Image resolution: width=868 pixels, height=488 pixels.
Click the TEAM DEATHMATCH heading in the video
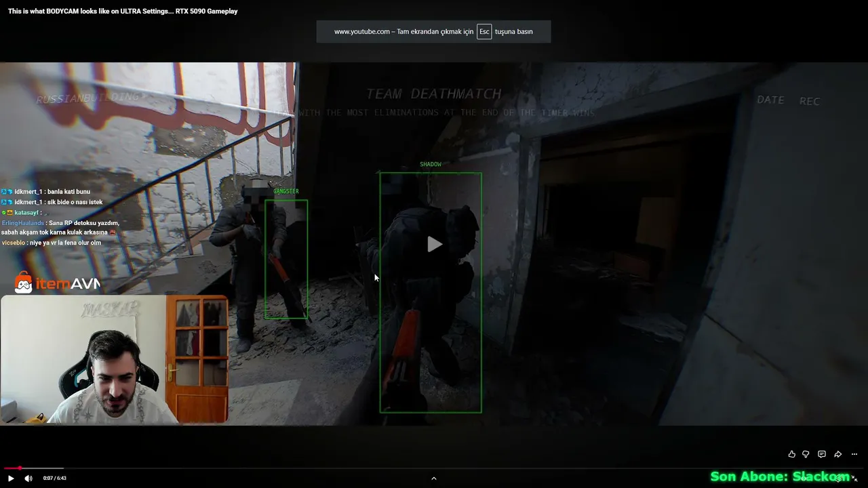[x=434, y=94]
